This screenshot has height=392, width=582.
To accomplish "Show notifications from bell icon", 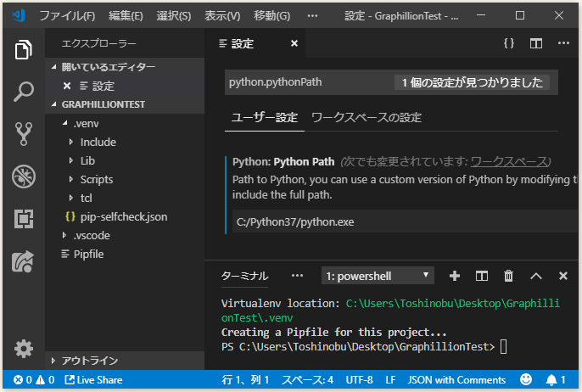I will click(555, 379).
